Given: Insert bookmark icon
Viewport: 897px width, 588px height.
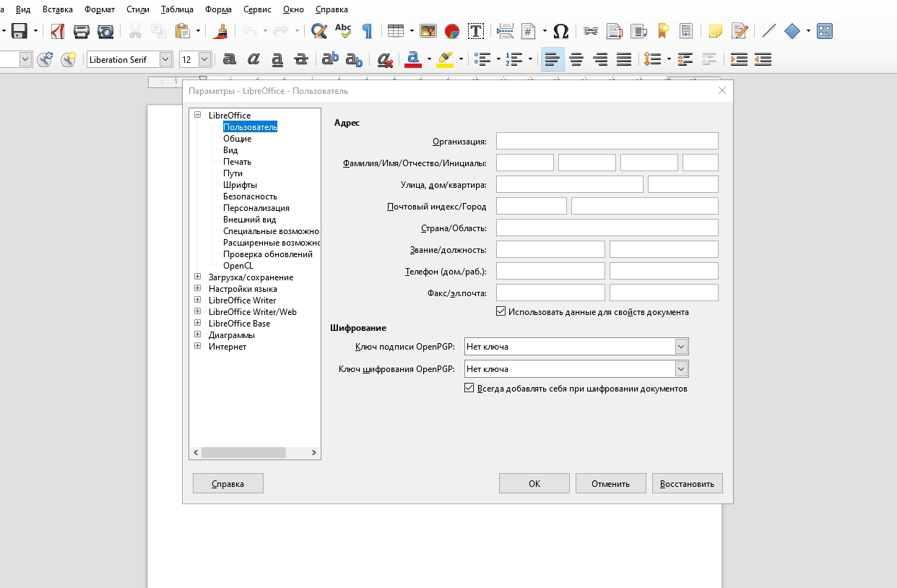Looking at the screenshot, I should pos(662,31).
